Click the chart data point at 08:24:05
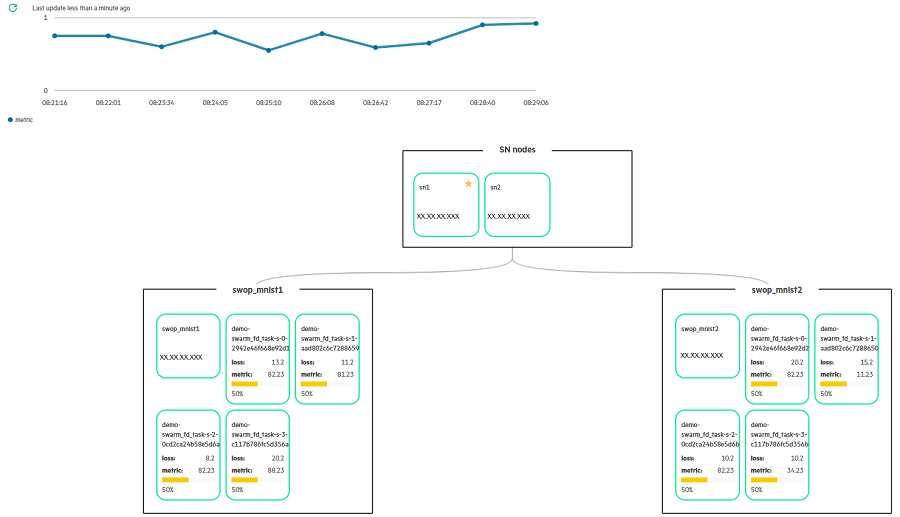Viewport: 900px width, 517px height. (x=215, y=32)
